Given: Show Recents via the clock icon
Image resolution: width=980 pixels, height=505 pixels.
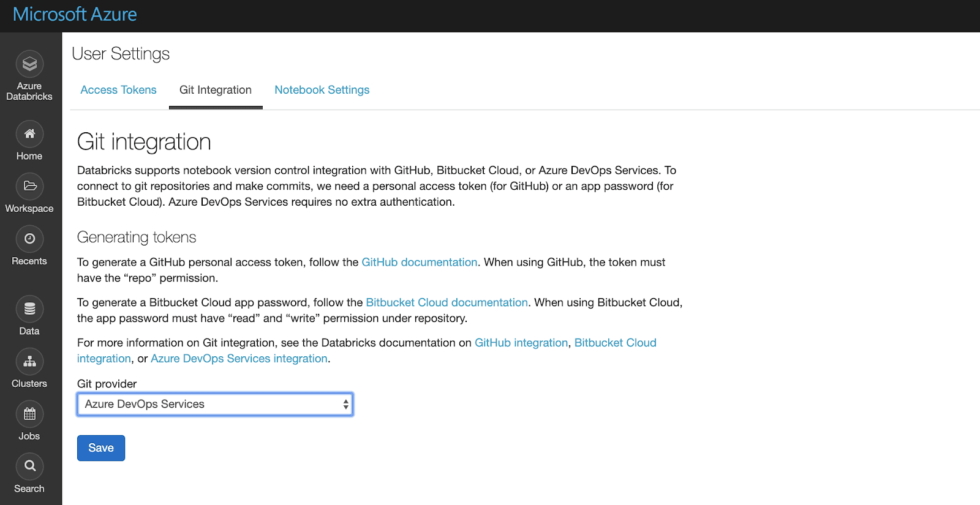Looking at the screenshot, I should 29,239.
